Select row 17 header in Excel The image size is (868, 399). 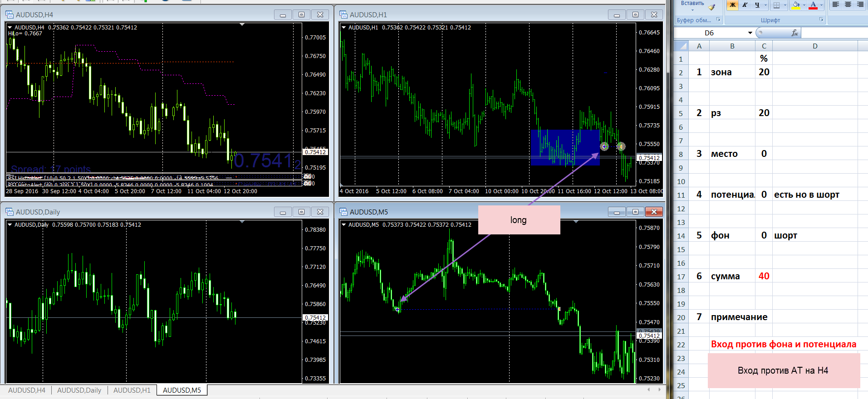(681, 277)
